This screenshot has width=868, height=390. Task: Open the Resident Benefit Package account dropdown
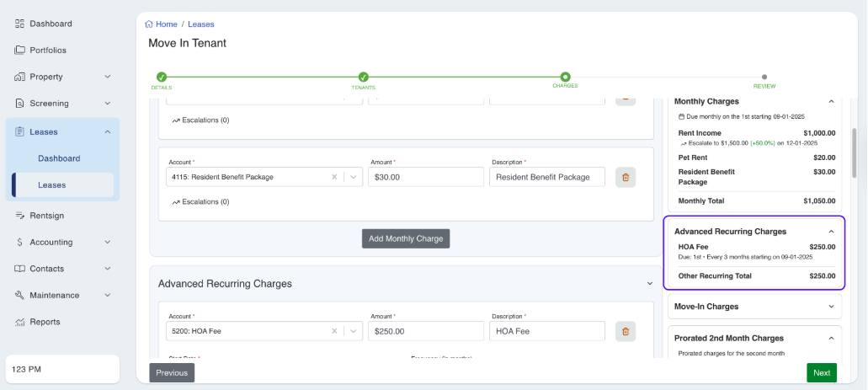point(354,177)
